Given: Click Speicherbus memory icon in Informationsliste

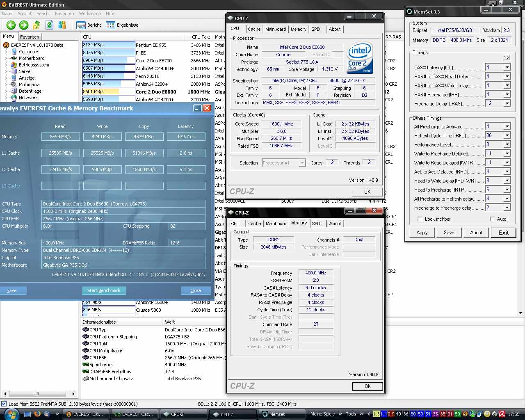Looking at the screenshot, I should 86,364.
